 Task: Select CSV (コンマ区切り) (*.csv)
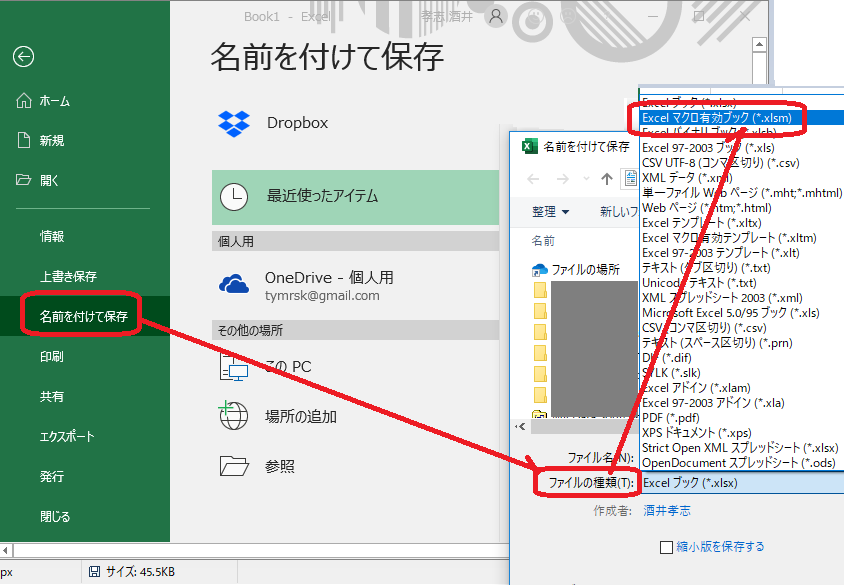coord(743,328)
